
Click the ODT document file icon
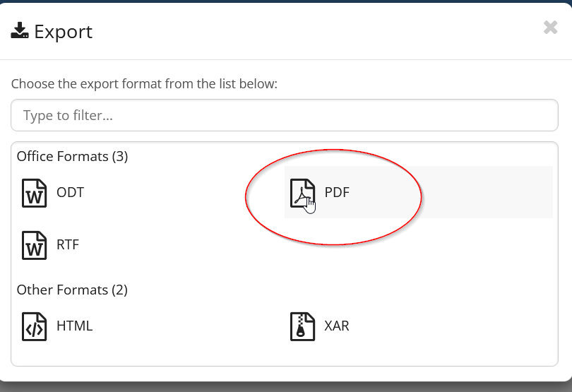tap(35, 193)
